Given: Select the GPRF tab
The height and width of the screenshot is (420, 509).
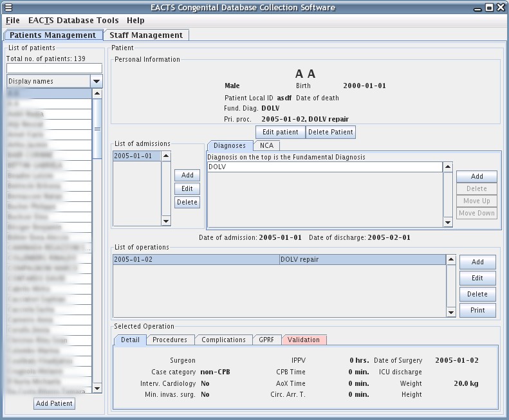Looking at the screenshot, I should [x=266, y=340].
